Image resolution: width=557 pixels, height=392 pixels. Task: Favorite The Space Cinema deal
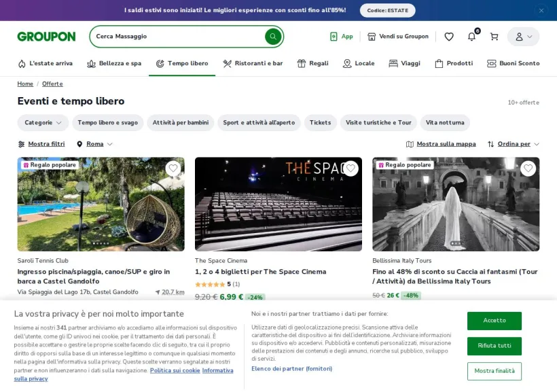point(351,168)
